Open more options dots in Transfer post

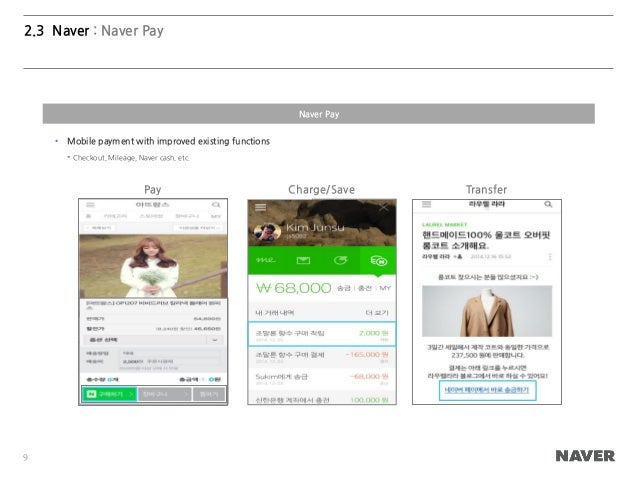pos(550,256)
